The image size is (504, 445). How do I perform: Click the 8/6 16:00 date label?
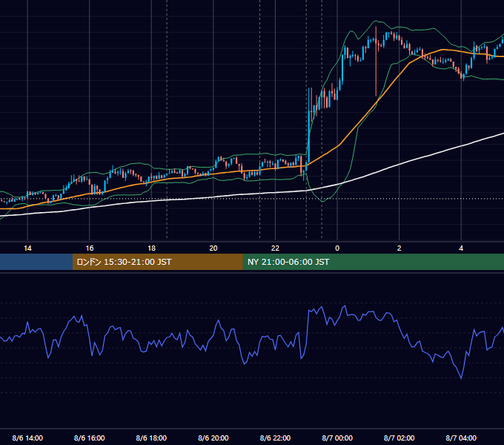tap(90, 438)
